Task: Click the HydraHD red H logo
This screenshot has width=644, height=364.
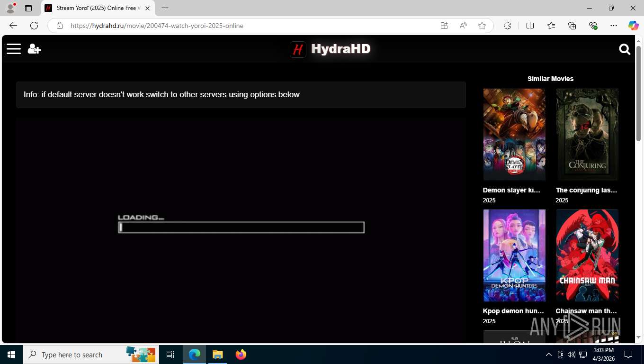Action: tap(298, 49)
